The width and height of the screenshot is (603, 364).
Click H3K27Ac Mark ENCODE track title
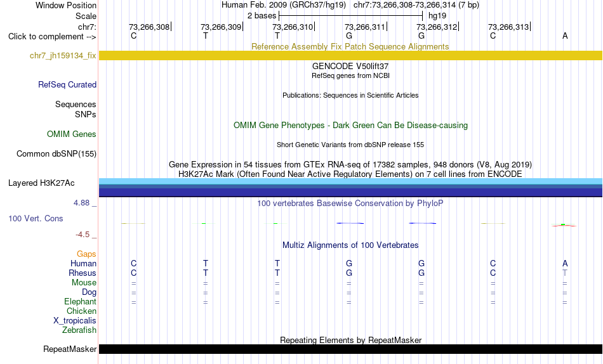[350, 174]
